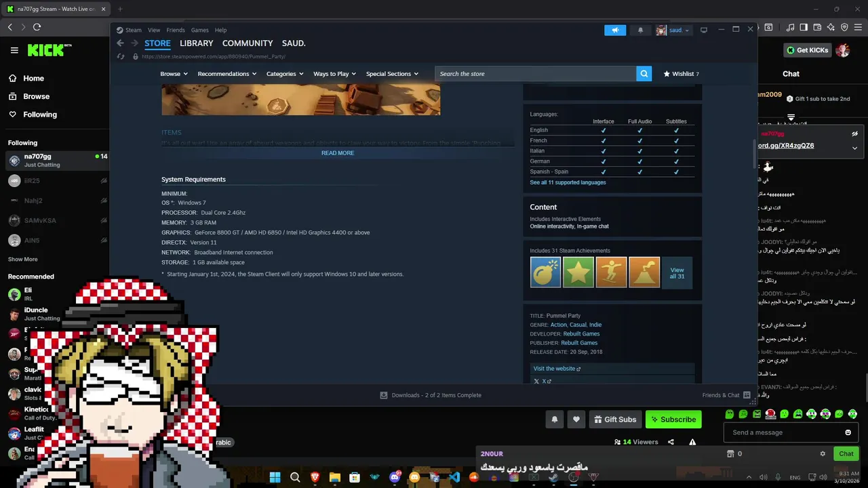The width and height of the screenshot is (868, 488).
Task: Open chat settings gear icon
Action: 823,453
